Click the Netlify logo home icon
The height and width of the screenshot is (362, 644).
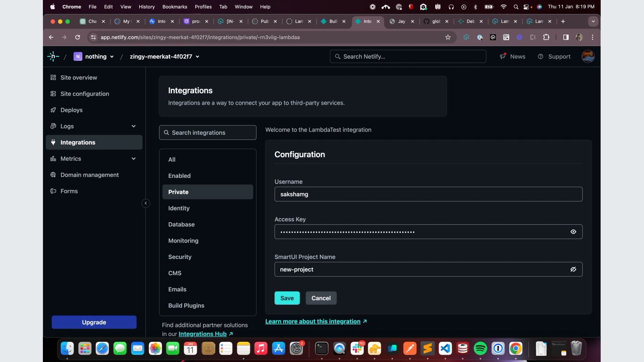[x=53, y=56]
